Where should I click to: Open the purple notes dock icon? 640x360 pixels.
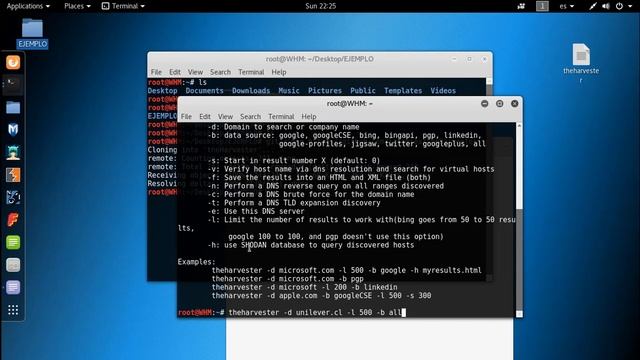[x=13, y=287]
